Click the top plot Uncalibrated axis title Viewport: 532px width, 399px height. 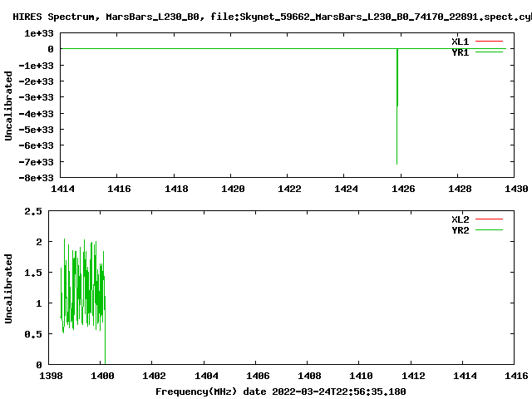(8, 106)
